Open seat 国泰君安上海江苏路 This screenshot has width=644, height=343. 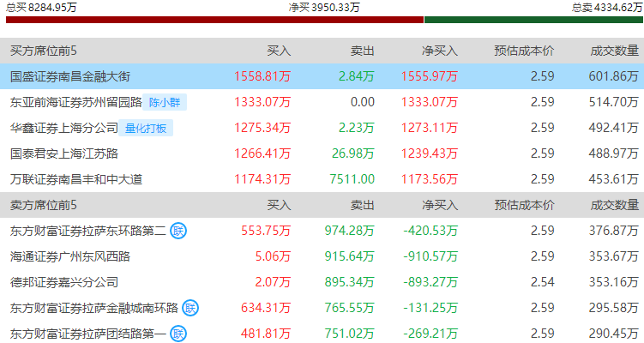[64, 153]
